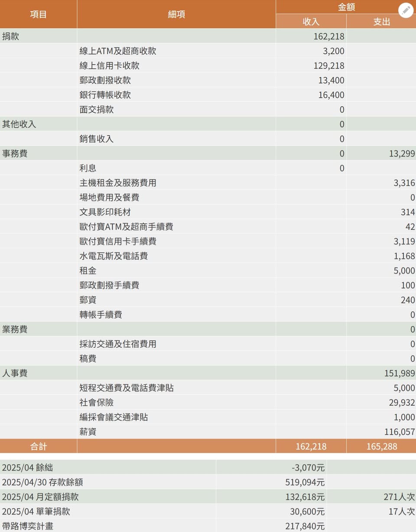Select the 捐款 category row
Viewport: 416px width, 532px height.
click(11, 36)
